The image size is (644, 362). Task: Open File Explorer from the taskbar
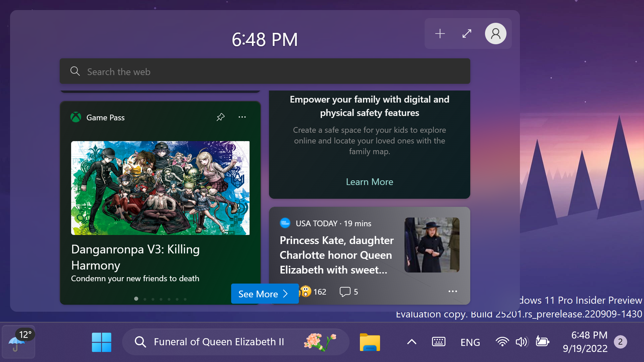tap(370, 342)
